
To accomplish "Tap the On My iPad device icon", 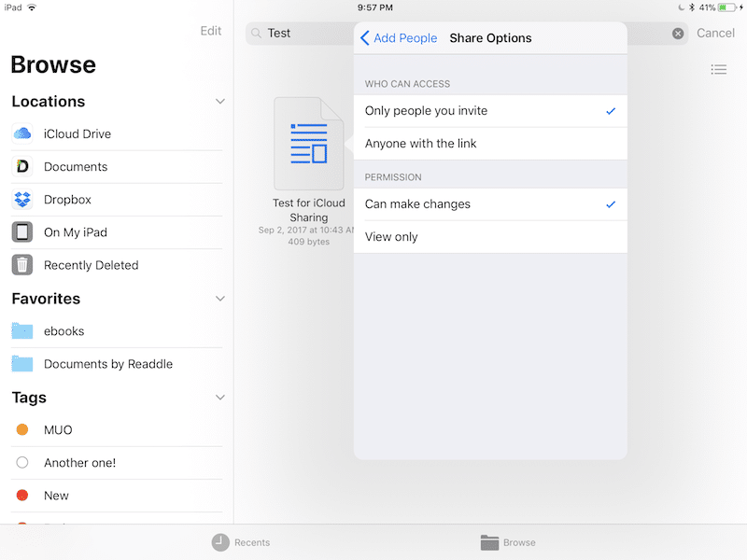I will coord(22,232).
